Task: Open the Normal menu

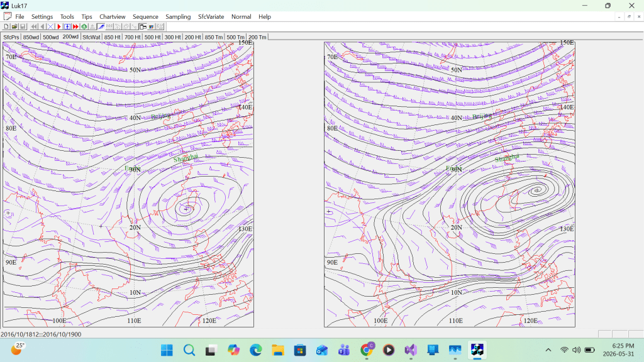Action: coord(241,17)
